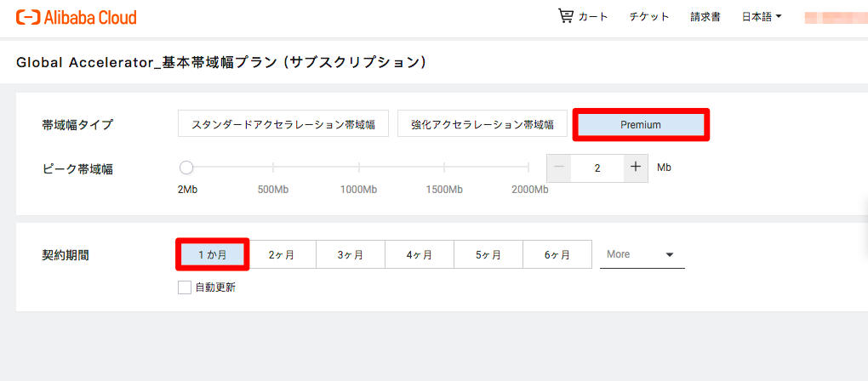
Task: Select 強化アクセラレーション帯域幅 bandwidth type
Action: coord(483,124)
